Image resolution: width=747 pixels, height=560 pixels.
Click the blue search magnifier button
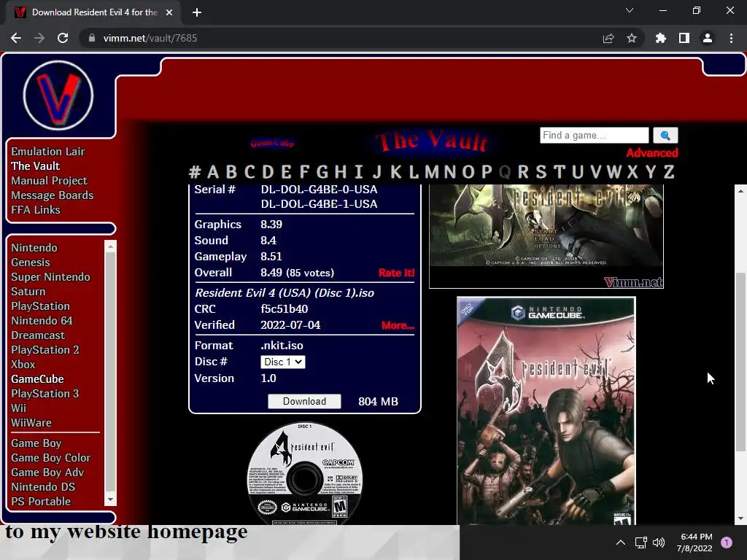click(665, 135)
